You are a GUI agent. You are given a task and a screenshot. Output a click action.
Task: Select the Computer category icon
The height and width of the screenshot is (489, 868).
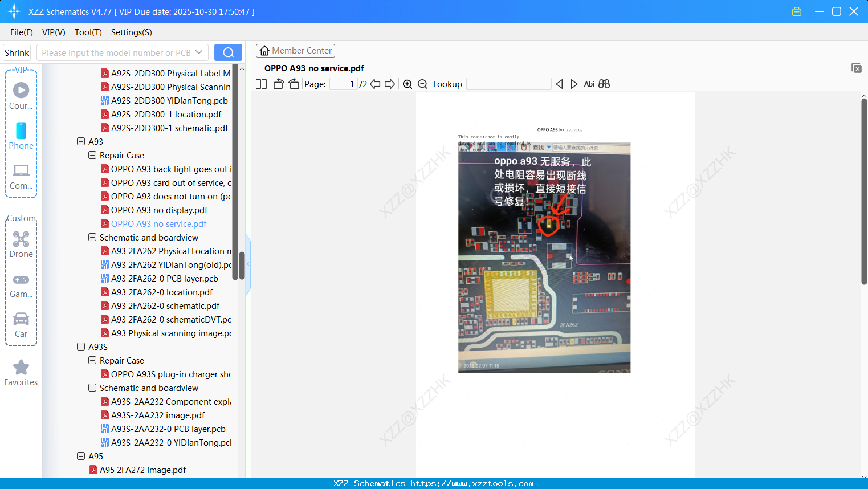tap(21, 176)
